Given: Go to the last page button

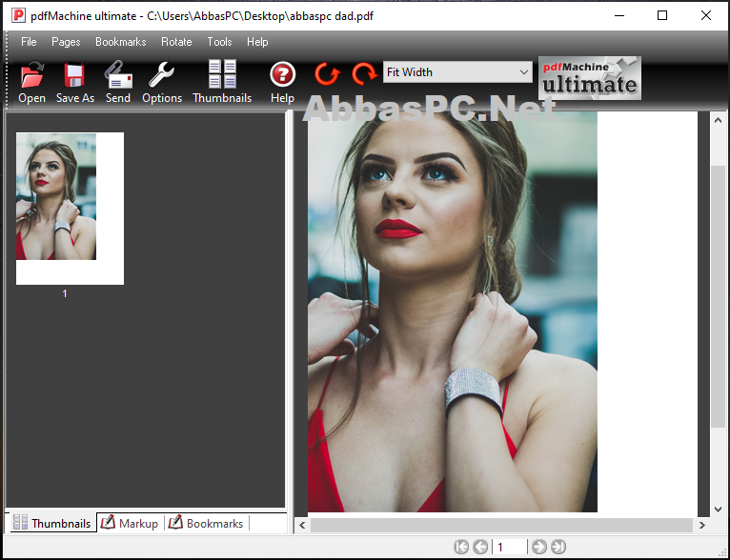Looking at the screenshot, I should [x=558, y=547].
